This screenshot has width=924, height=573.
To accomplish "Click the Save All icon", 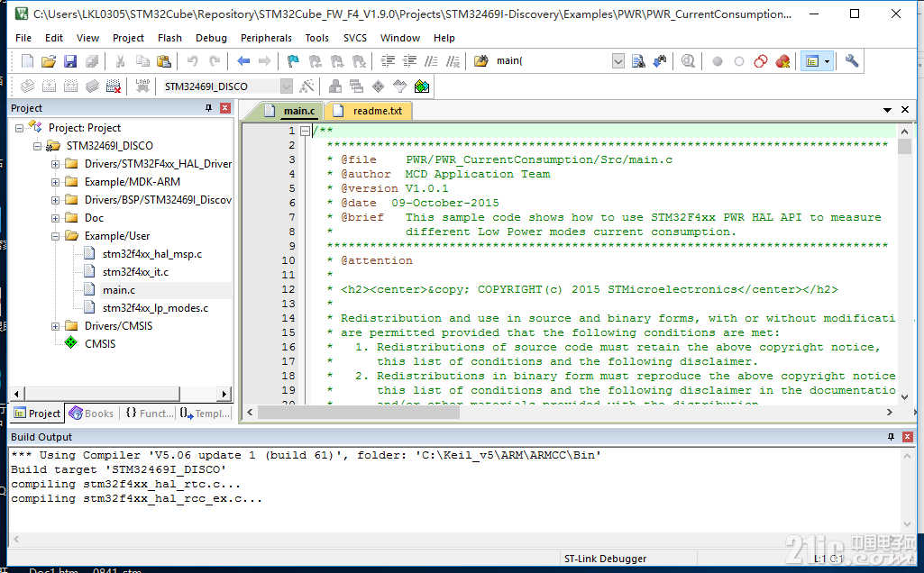I will coord(92,61).
